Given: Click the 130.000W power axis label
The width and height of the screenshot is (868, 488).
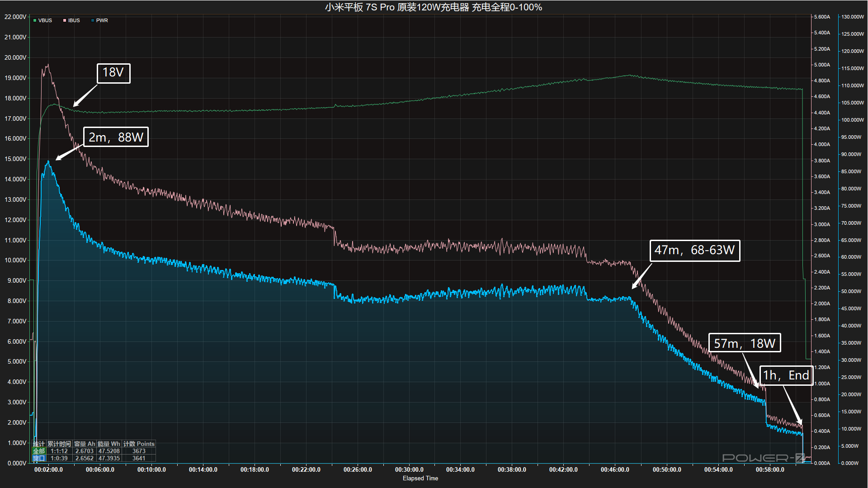Looking at the screenshot, I should click(852, 17).
